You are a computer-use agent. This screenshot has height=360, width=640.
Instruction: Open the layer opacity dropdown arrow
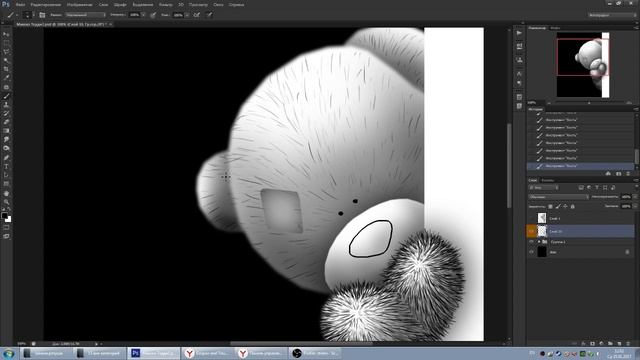click(x=635, y=197)
